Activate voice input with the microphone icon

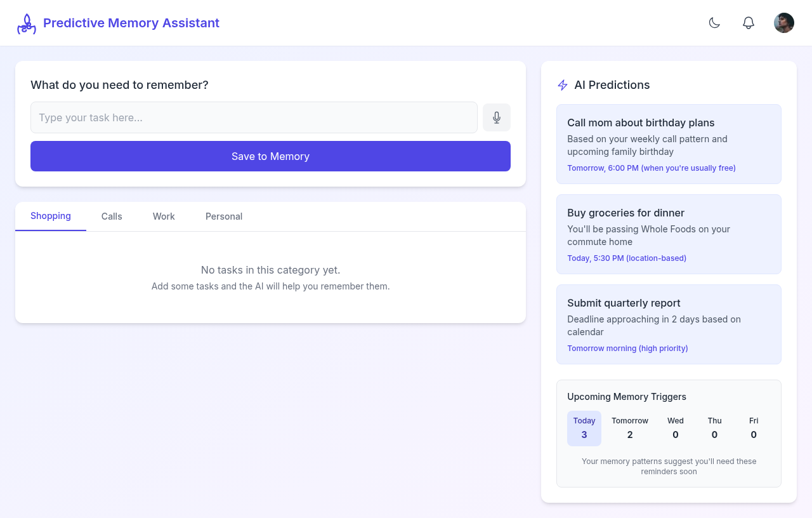tap(496, 117)
